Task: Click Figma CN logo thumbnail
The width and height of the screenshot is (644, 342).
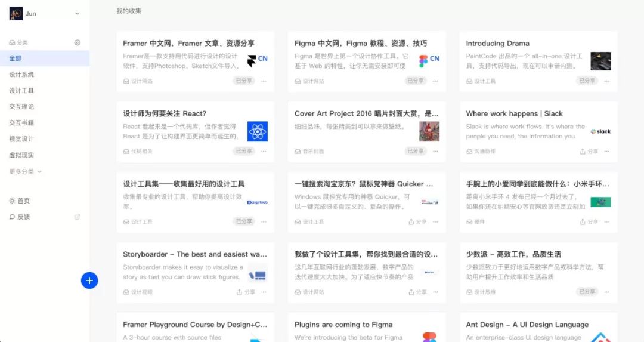Action: click(429, 61)
